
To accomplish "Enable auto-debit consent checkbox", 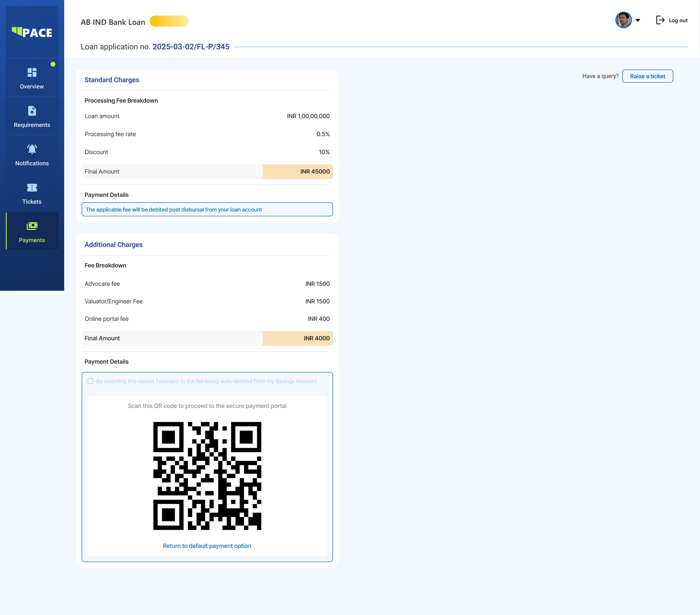I will (90, 381).
